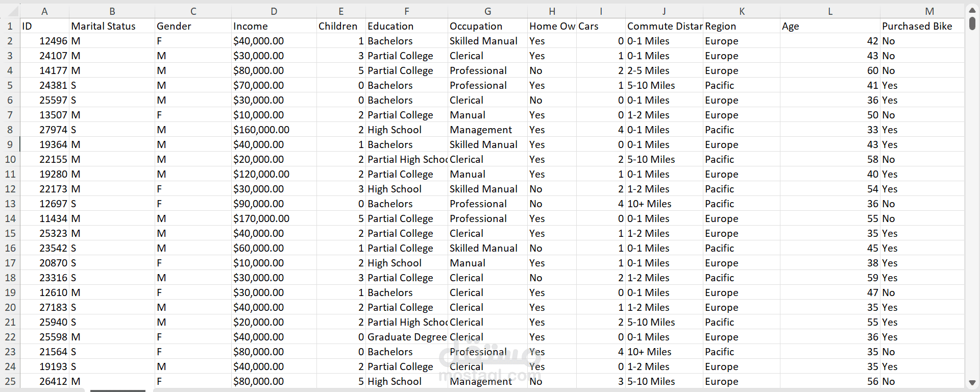Click the 'ID' header cell
The image size is (980, 392).
(x=44, y=26)
